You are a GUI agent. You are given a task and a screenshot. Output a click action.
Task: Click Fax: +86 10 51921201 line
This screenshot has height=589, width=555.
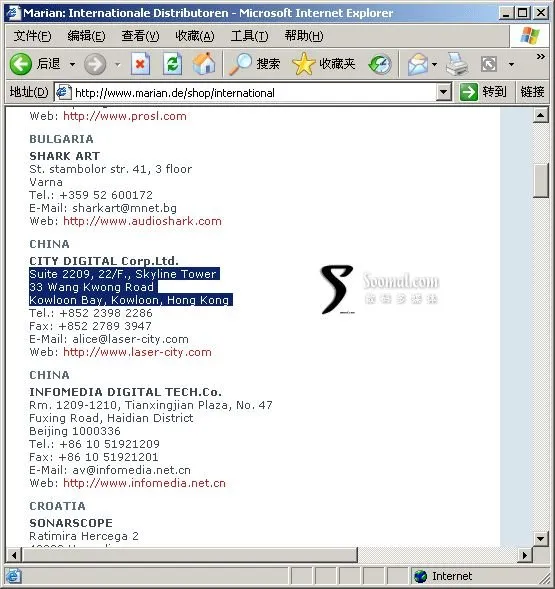point(94,457)
